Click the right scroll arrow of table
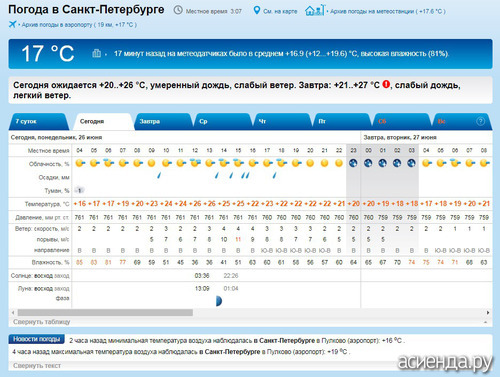Screen dimensions: 500x377 [488, 313]
